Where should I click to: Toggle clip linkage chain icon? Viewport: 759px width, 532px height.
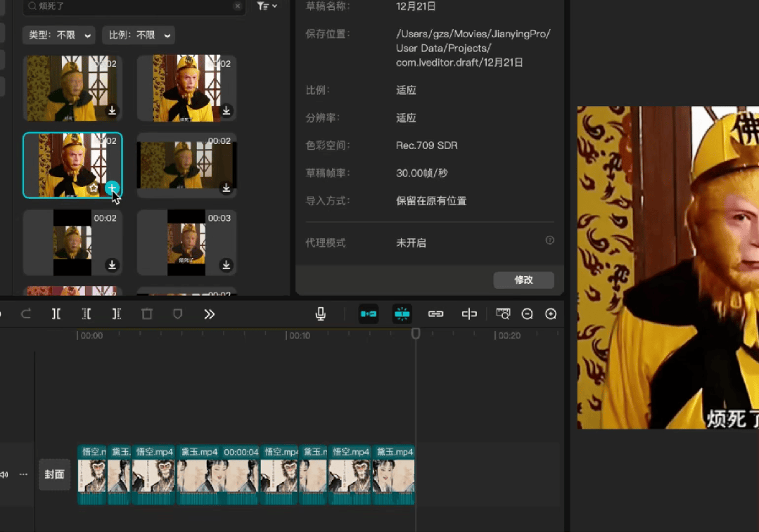(435, 314)
